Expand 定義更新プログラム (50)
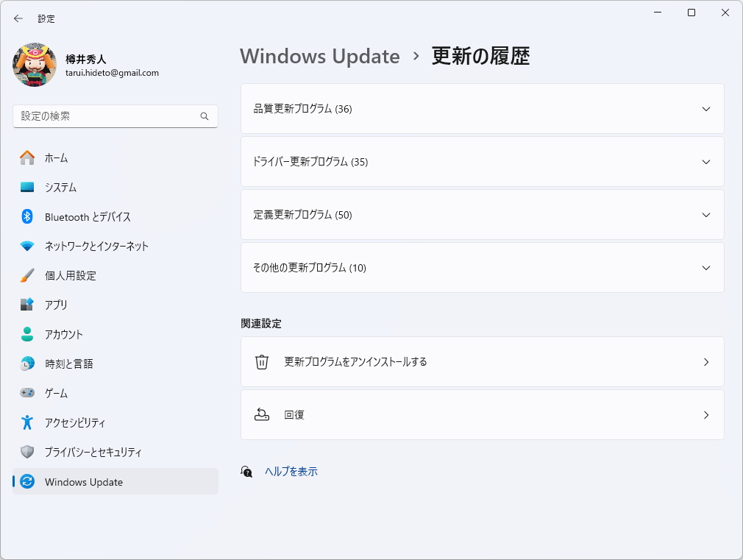 482,215
